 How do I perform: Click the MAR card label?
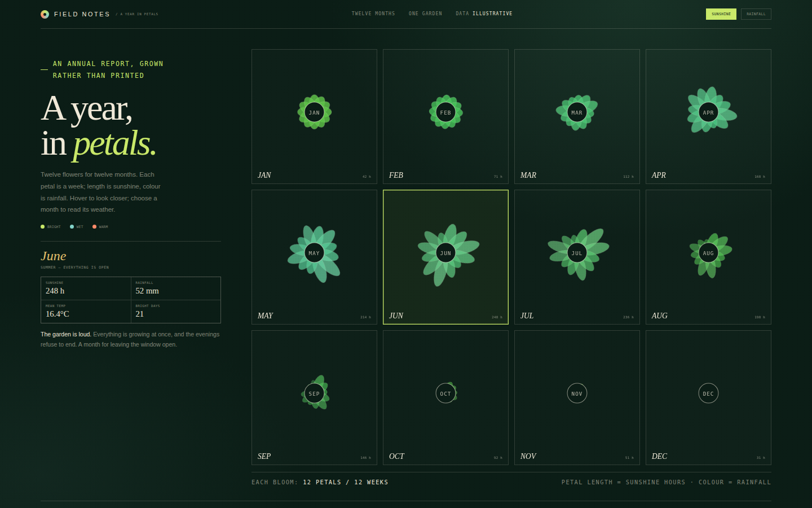[528, 175]
